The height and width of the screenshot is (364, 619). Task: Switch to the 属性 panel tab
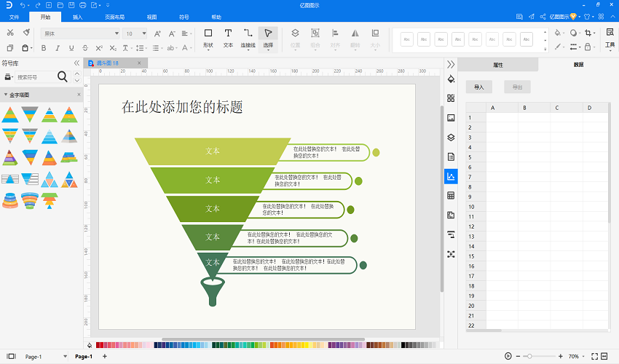point(498,65)
